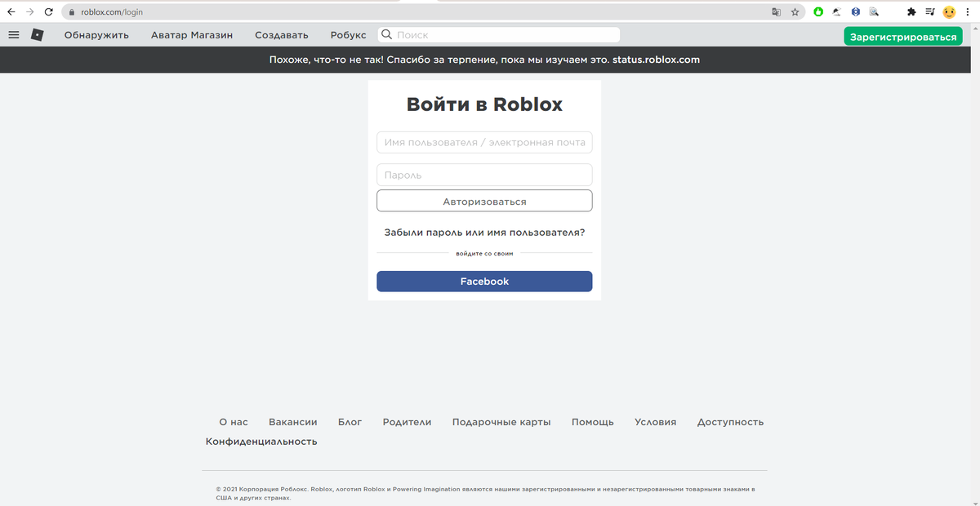
Task: Click the войдите со своим divider label
Action: pyautogui.click(x=484, y=254)
